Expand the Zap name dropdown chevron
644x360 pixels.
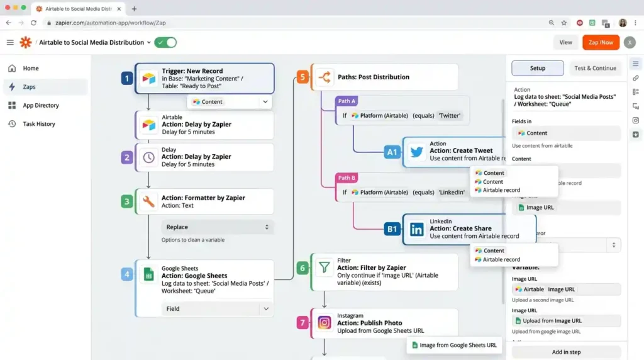tap(148, 43)
